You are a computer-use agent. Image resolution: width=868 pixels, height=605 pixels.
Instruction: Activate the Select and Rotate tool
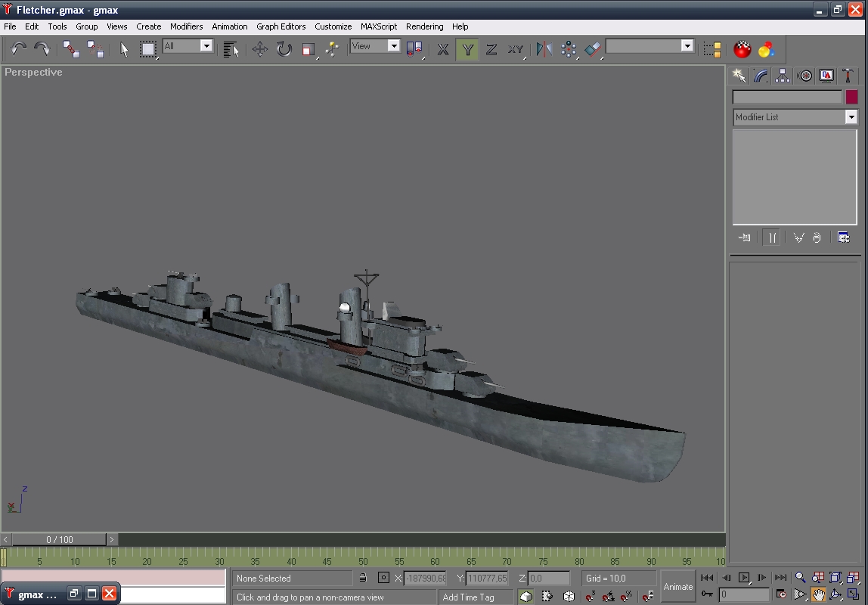pos(284,49)
